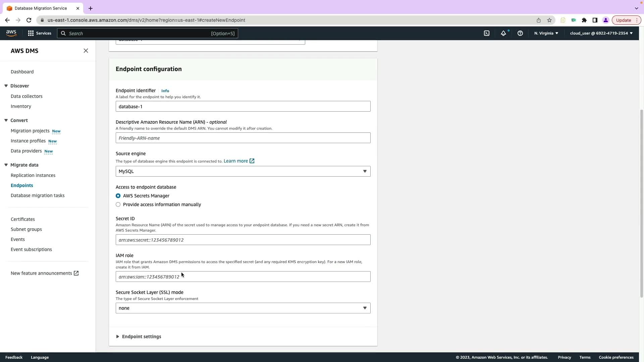Open the SSL mode dropdown
644x362 pixels.
[x=243, y=308]
